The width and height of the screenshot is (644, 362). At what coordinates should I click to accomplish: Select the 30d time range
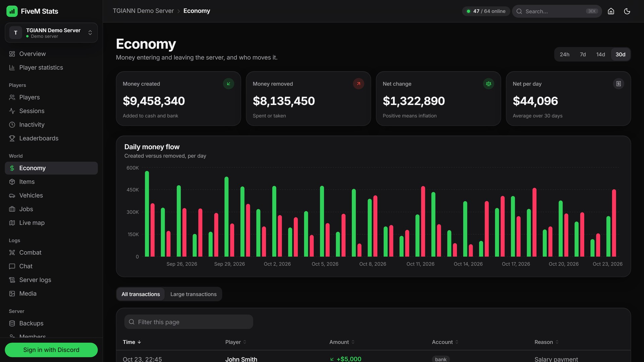pos(620,54)
